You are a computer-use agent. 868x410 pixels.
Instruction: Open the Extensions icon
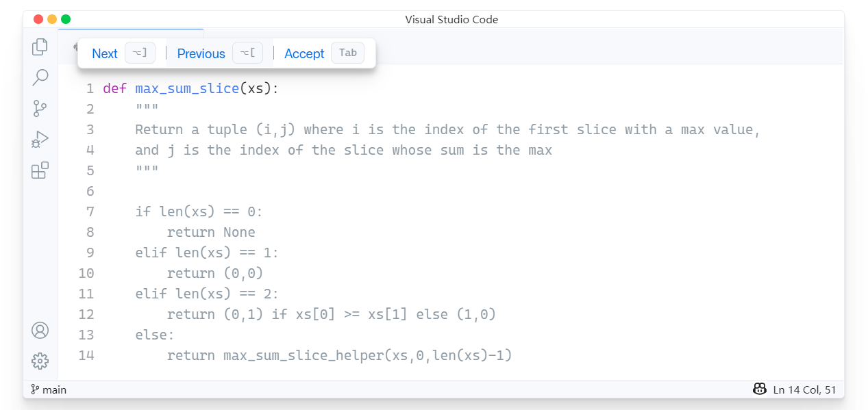point(39,170)
